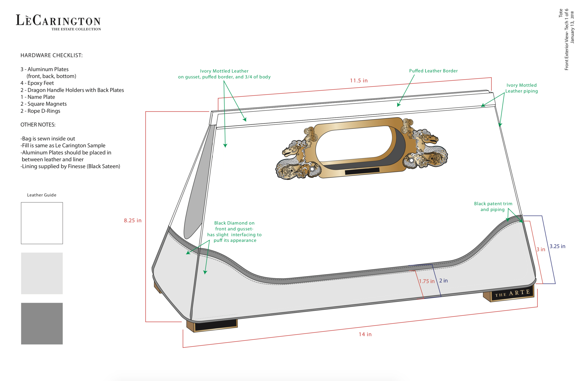
Task: Click the 3.25 in blue dimension label
Action: [x=557, y=246]
